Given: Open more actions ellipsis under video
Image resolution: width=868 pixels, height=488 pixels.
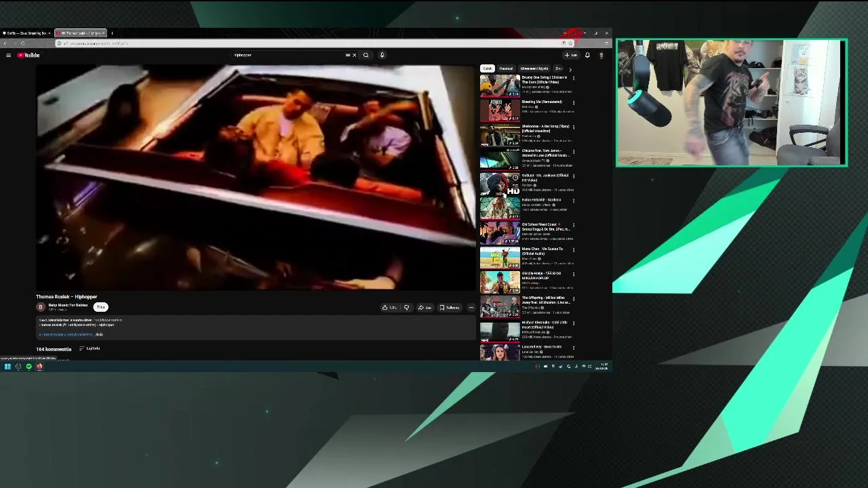Looking at the screenshot, I should click(471, 308).
